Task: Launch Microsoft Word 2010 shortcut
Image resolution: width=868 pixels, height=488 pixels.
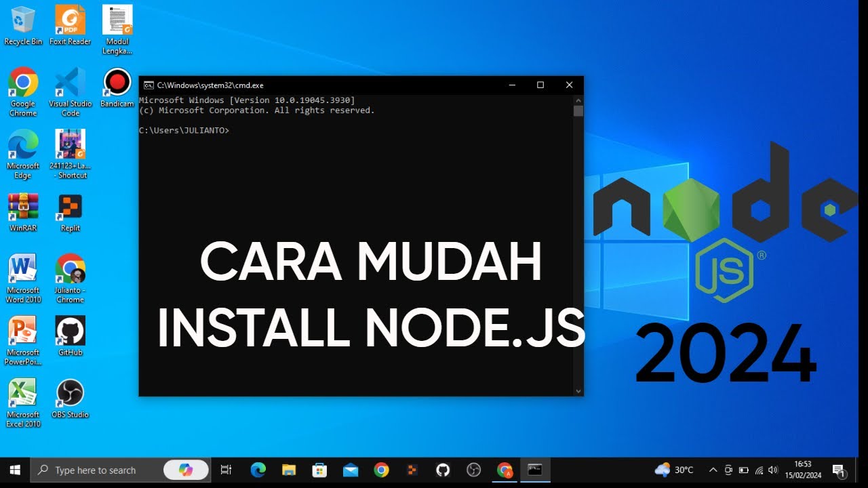Action: pyautogui.click(x=23, y=279)
